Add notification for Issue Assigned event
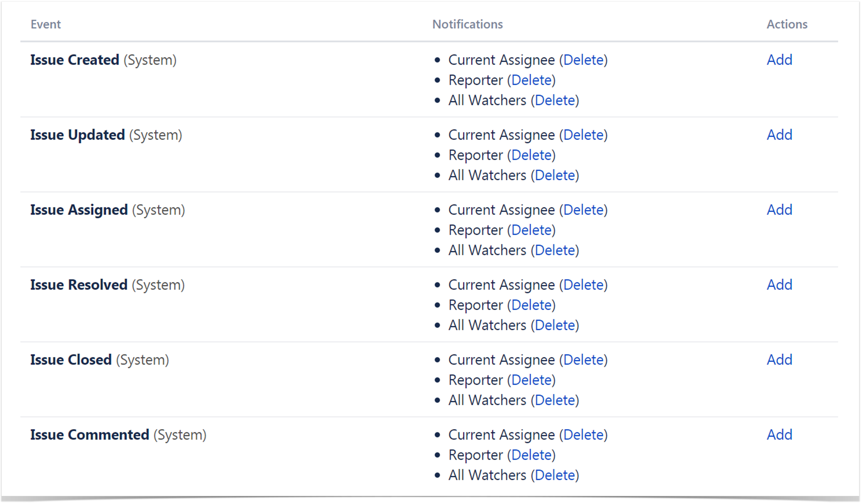 [x=779, y=210]
